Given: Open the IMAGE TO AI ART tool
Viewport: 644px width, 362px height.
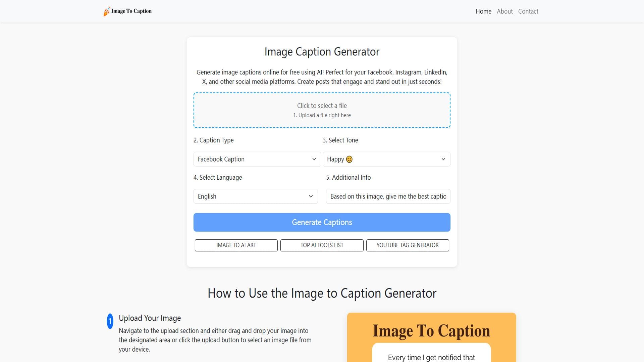Looking at the screenshot, I should (x=236, y=245).
